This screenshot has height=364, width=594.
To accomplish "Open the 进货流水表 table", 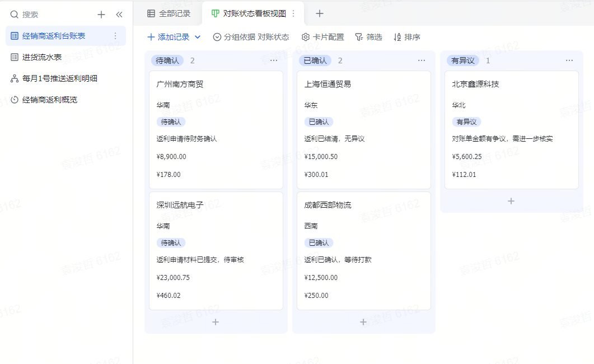I will (x=66, y=57).
